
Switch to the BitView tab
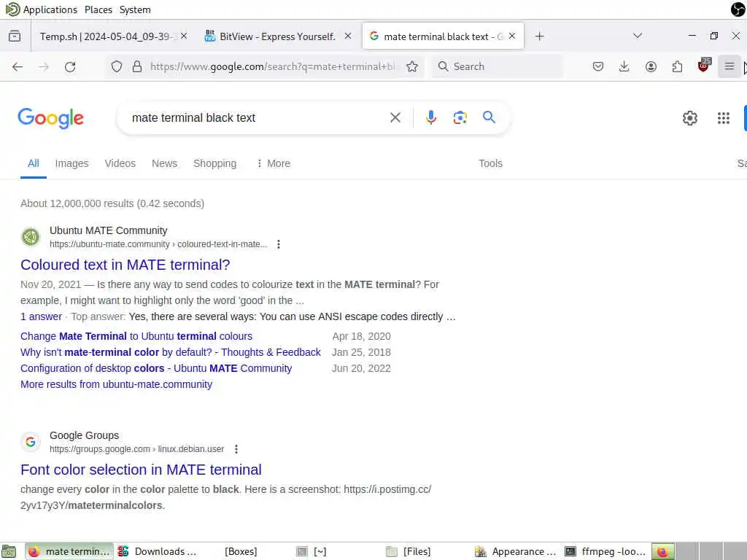coord(277,36)
